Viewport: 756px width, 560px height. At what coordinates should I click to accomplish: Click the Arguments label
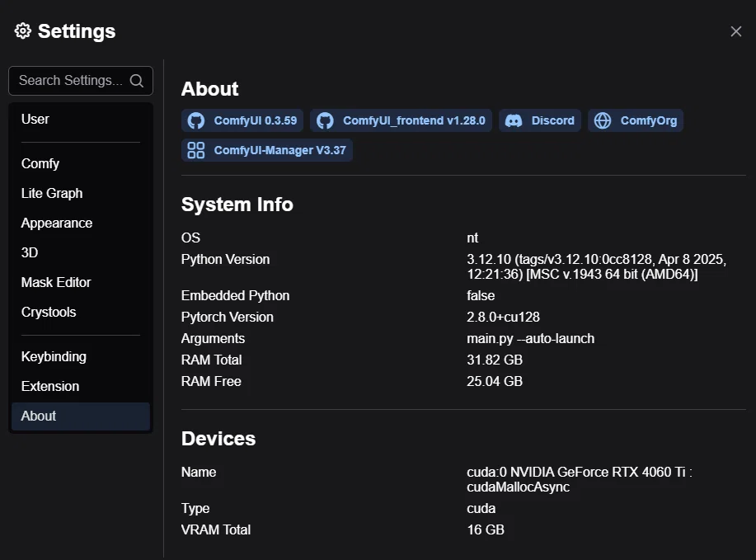click(x=213, y=339)
